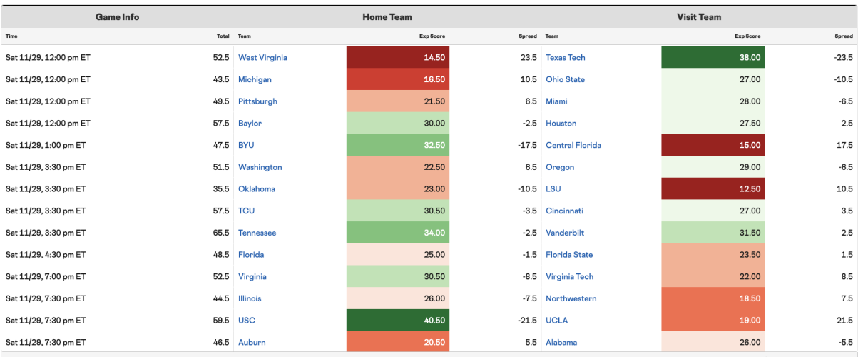
Task: Open the Texas Tech team link
Action: pyautogui.click(x=565, y=58)
